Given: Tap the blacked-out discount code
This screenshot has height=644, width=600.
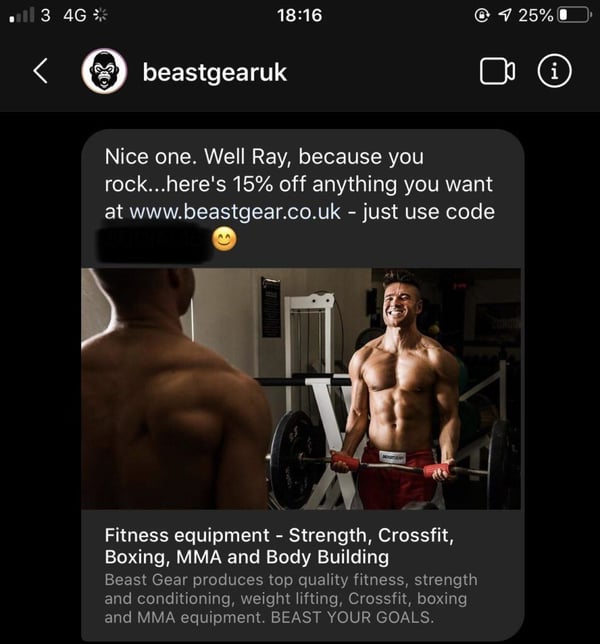Looking at the screenshot, I should [x=154, y=242].
